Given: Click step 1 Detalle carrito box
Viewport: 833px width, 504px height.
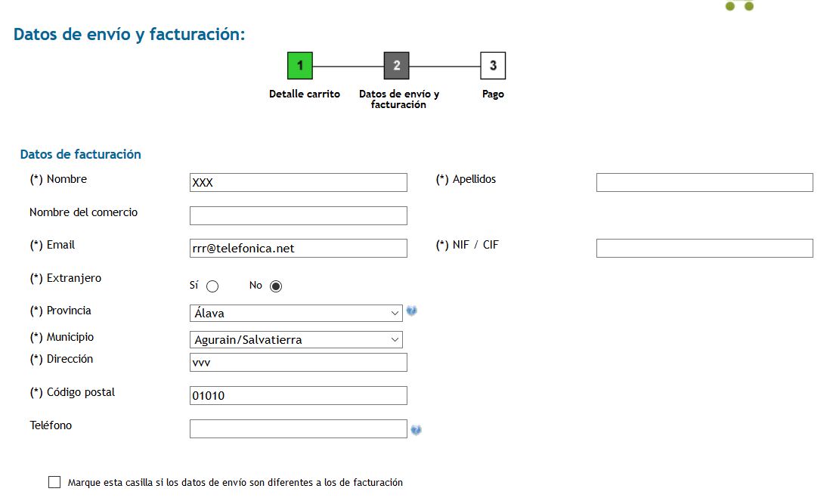Looking at the screenshot, I should coord(300,66).
